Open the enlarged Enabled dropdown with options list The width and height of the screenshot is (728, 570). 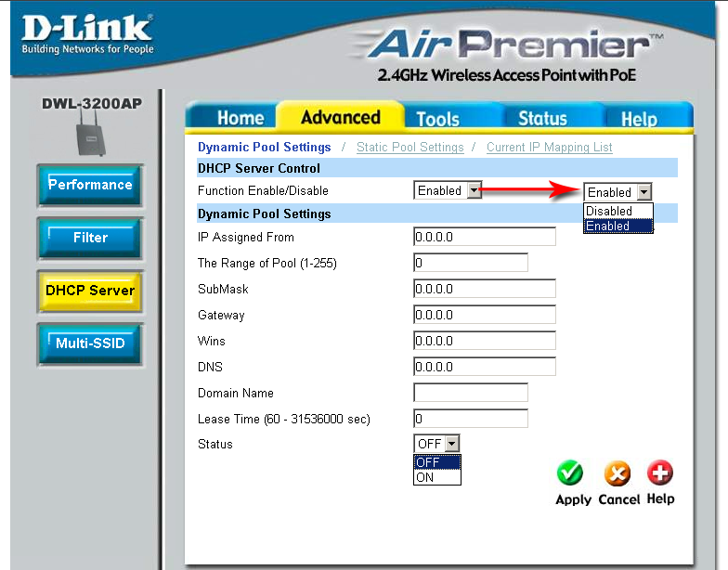(x=617, y=191)
